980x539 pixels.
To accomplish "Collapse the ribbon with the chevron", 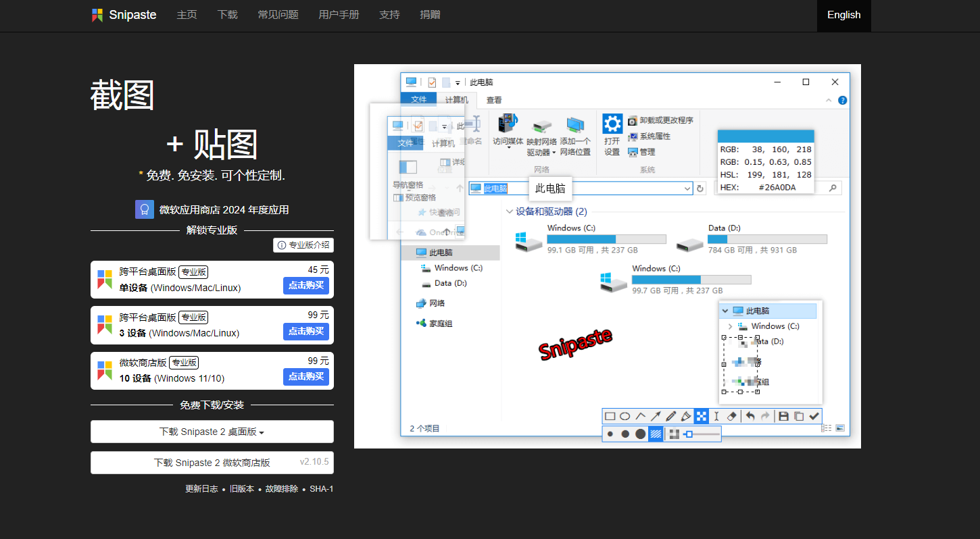I will [829, 100].
